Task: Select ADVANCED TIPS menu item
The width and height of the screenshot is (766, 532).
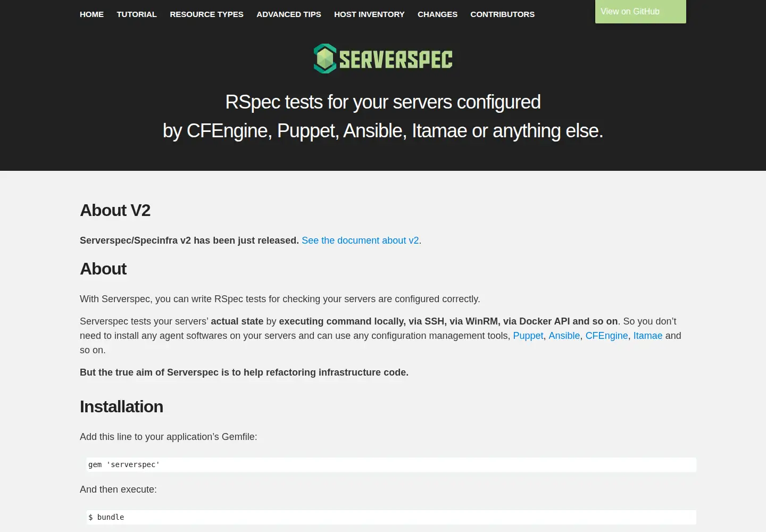Action: (289, 14)
